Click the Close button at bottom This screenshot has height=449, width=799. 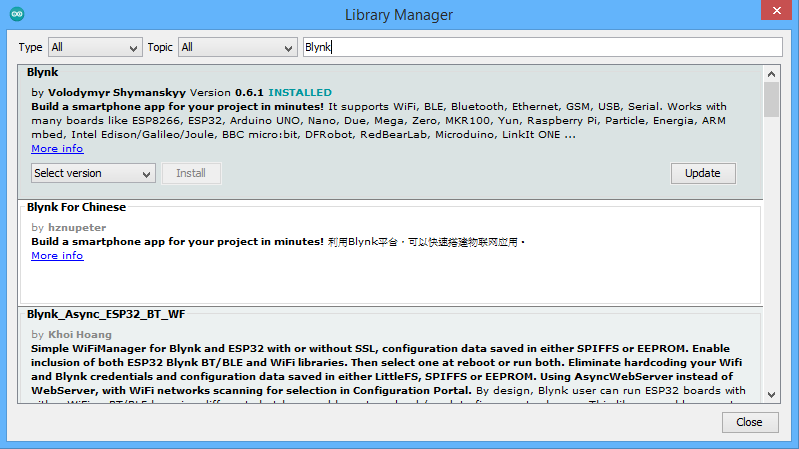[749, 422]
